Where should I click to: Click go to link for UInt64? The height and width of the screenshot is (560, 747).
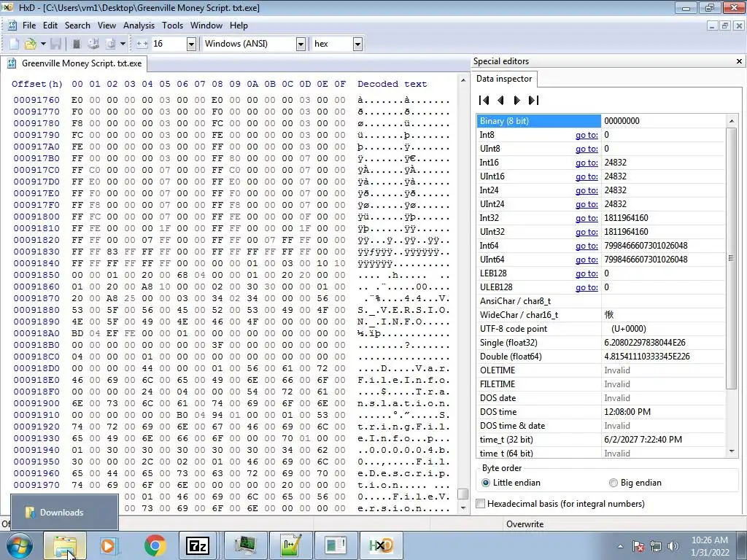coord(587,260)
